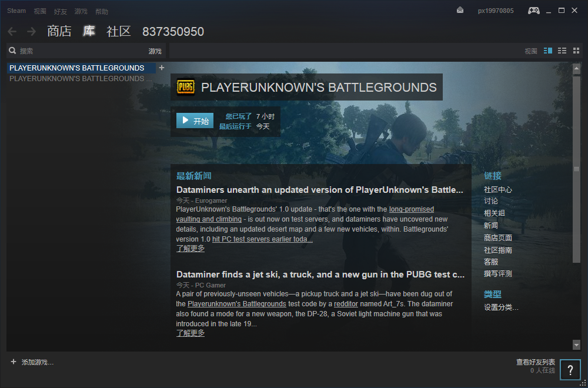Switch to detail view layout icon

(x=548, y=51)
